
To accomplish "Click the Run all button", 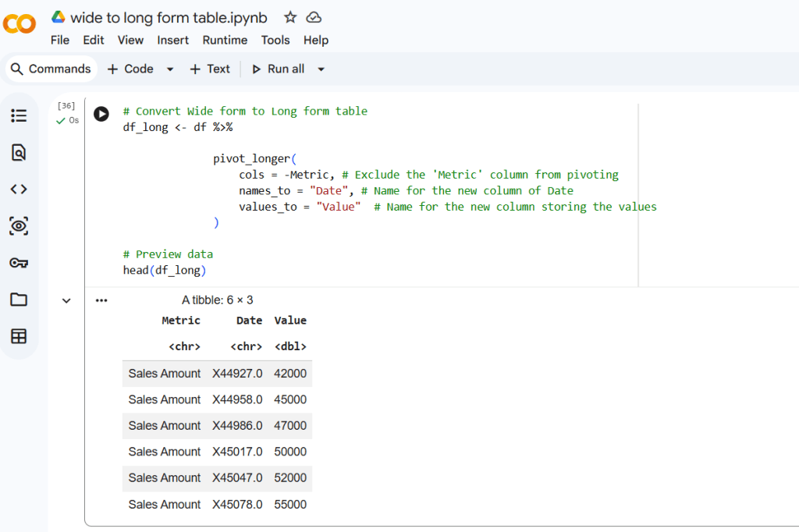I will point(279,69).
